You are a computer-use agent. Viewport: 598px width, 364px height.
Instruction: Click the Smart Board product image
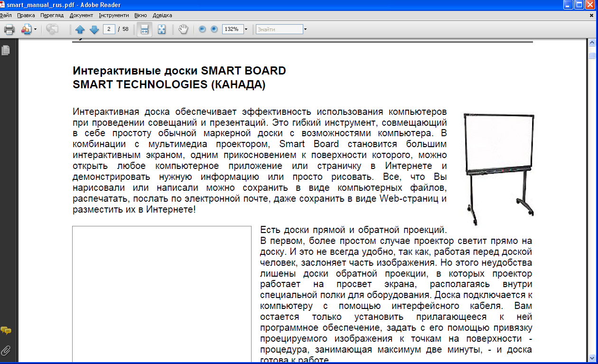pyautogui.click(x=498, y=169)
